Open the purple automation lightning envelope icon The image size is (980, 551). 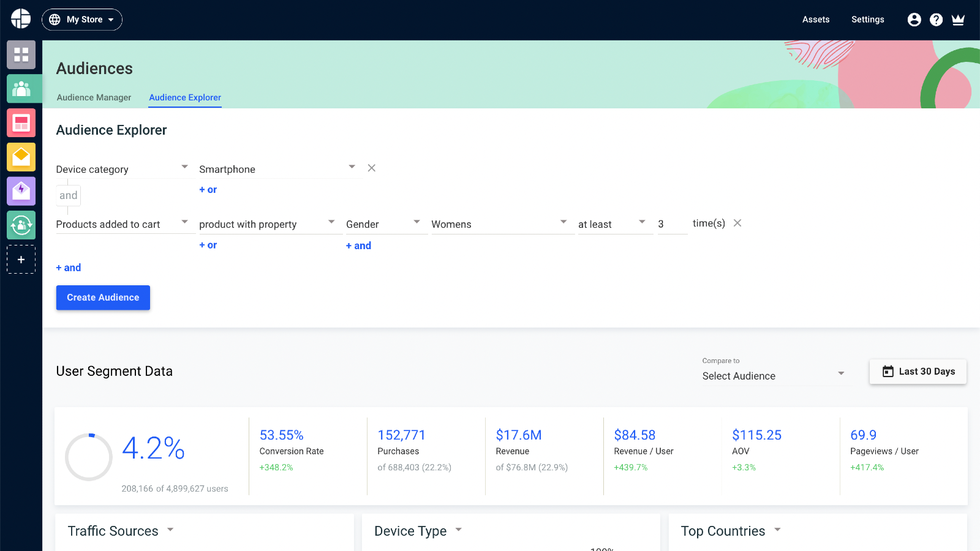(21, 191)
